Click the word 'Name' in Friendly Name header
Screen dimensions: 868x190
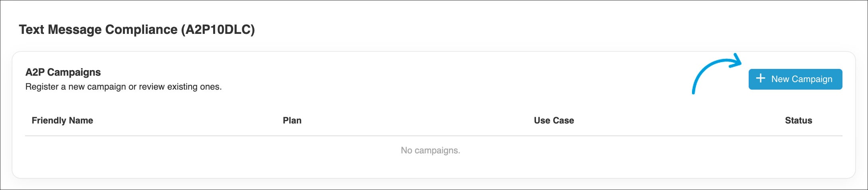pyautogui.click(x=81, y=121)
